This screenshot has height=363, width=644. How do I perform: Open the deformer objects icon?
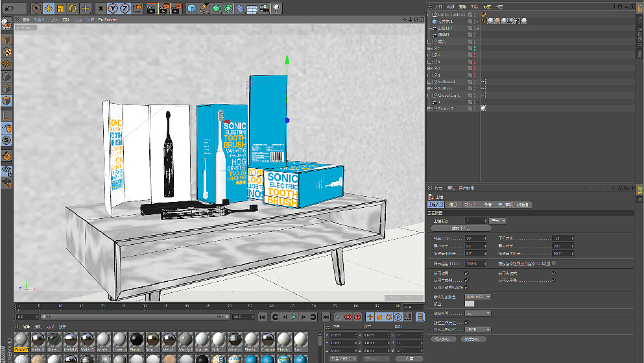240,8
